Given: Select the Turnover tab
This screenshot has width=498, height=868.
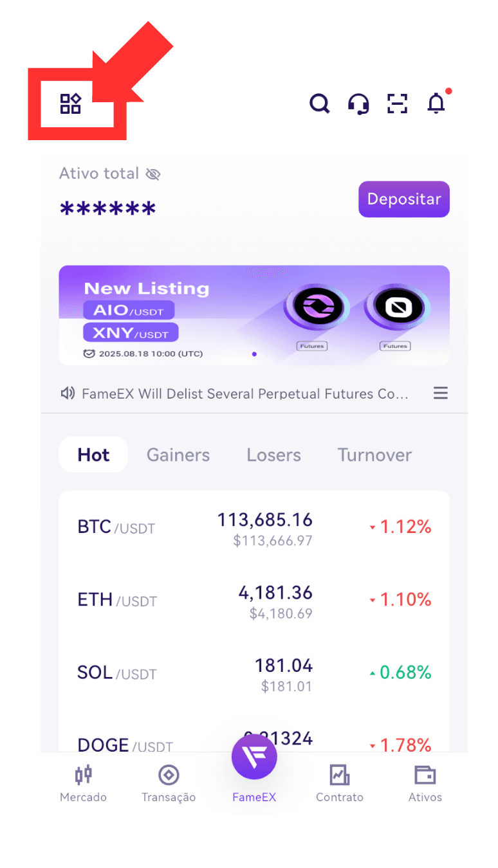Looking at the screenshot, I should click(374, 455).
